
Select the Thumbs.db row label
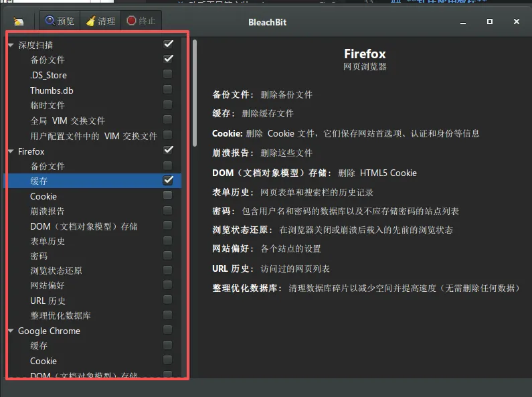tap(52, 90)
